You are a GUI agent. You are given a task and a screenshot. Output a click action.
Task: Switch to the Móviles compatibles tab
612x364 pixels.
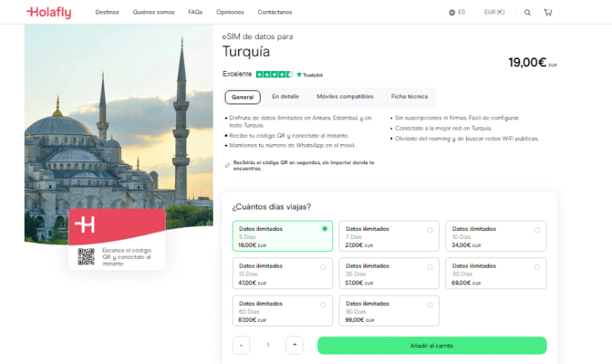pyautogui.click(x=345, y=96)
